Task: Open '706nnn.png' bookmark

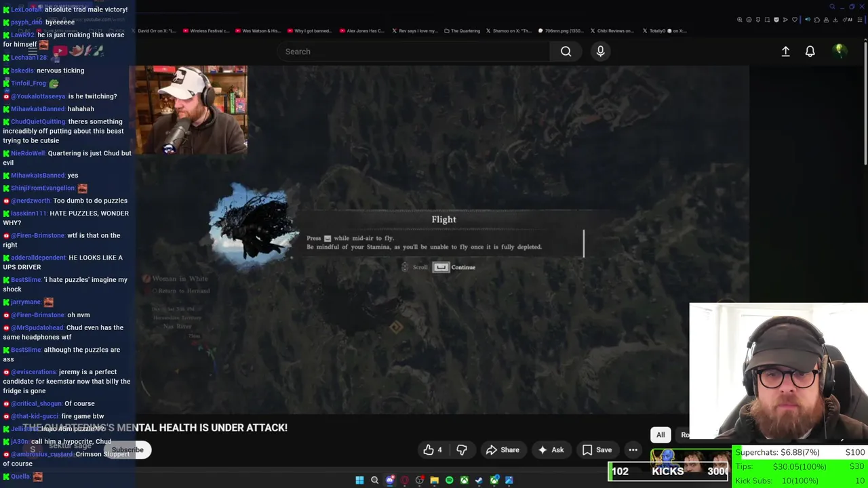Action: tap(561, 30)
